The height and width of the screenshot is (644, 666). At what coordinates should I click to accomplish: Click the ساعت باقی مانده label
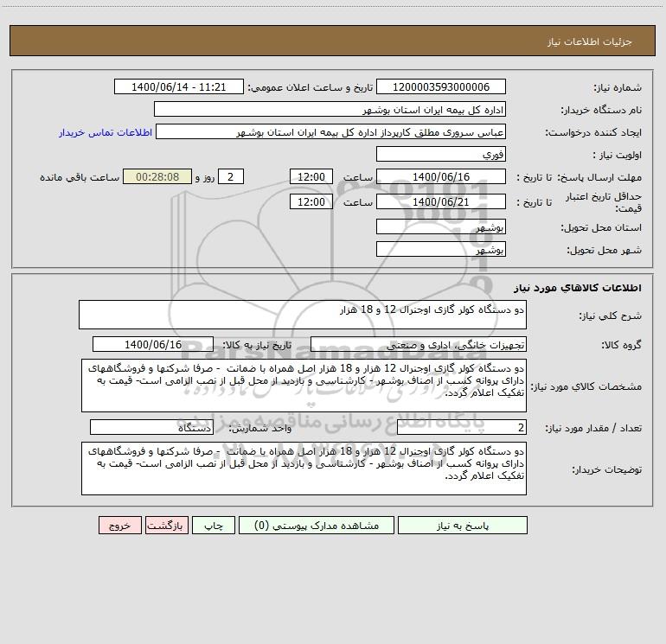[80, 177]
